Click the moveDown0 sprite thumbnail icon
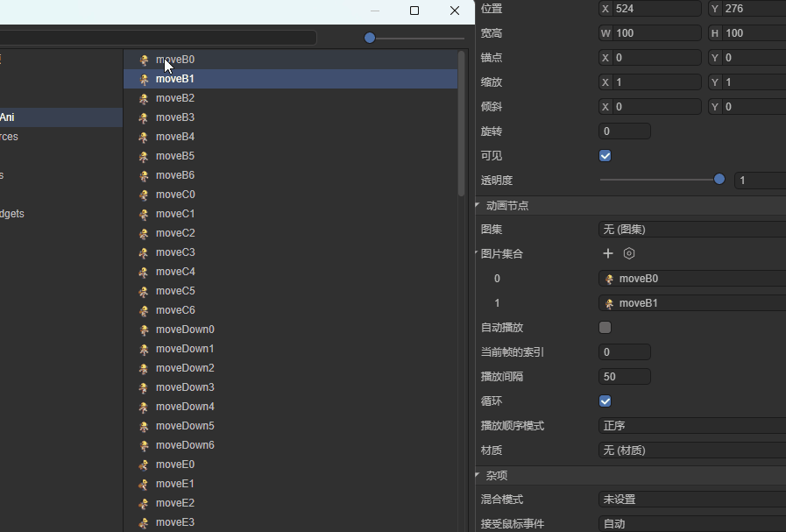Viewport: 786px width, 532px height. coord(144,330)
